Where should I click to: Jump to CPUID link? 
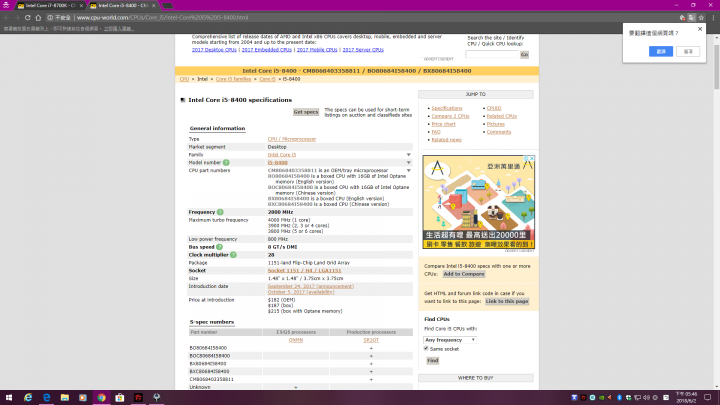[494, 108]
